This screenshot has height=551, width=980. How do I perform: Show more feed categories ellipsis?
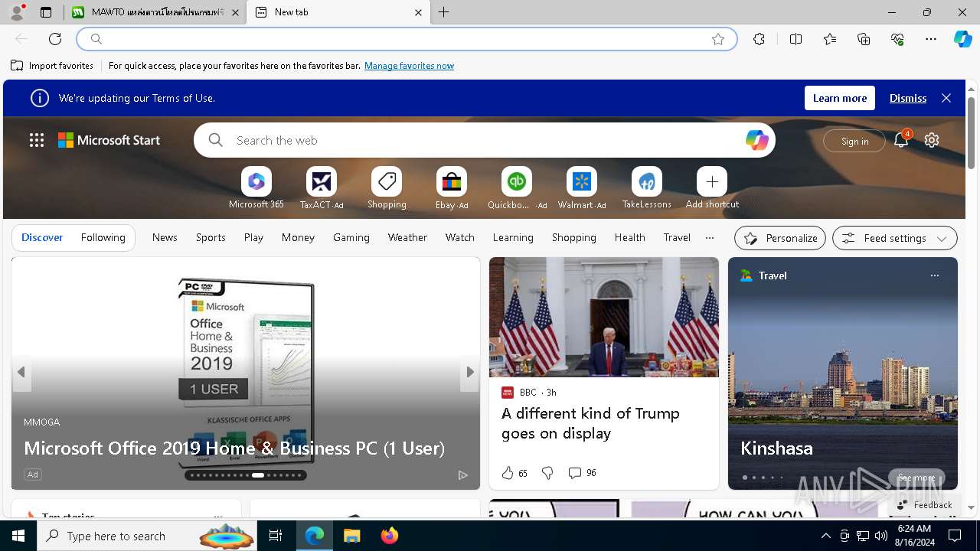click(x=710, y=238)
